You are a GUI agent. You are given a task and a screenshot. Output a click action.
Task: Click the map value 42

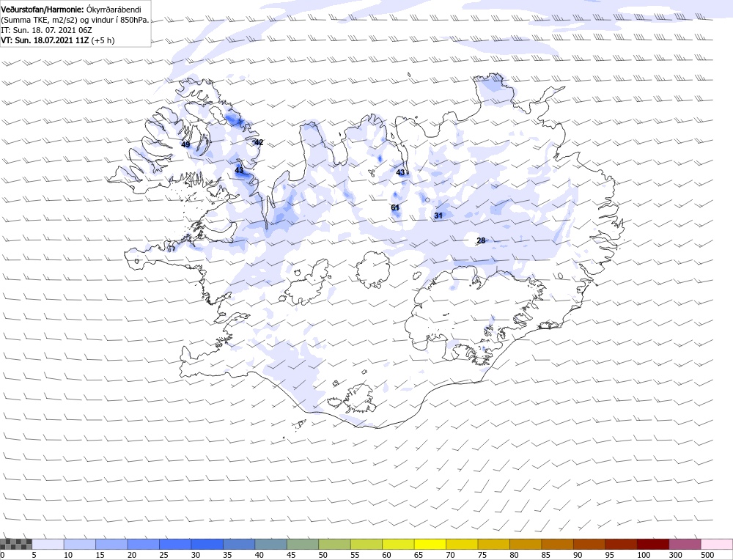point(259,142)
